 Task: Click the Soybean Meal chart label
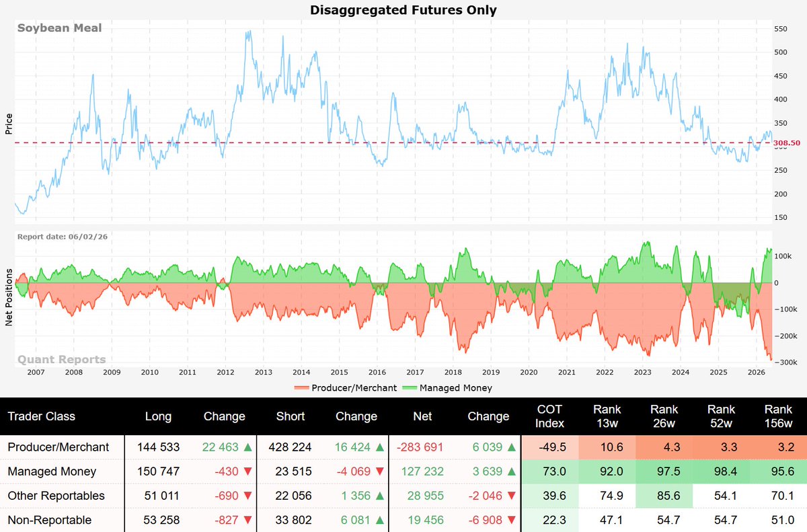(59, 28)
